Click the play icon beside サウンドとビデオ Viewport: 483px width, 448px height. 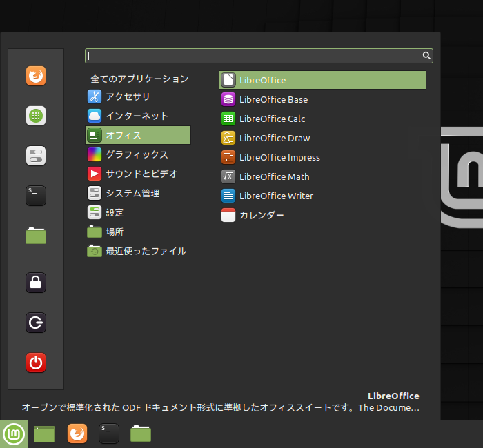click(x=95, y=174)
